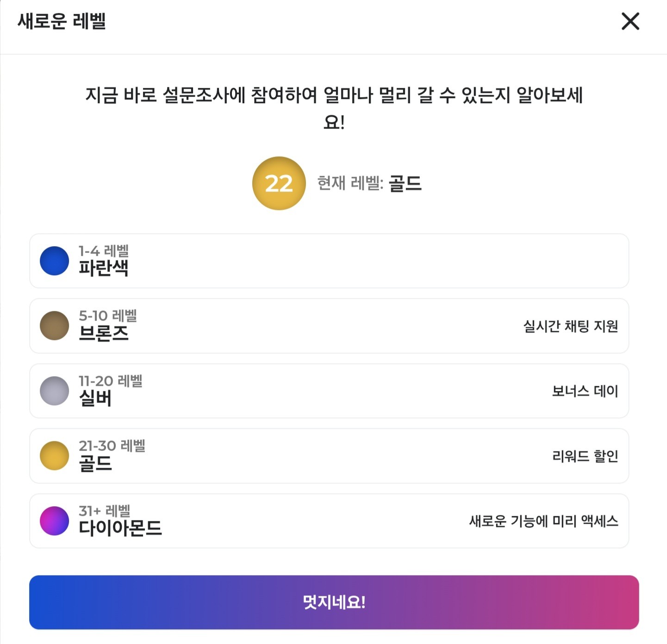
Task: Select the gold 골드 tier circle icon
Action: (54, 456)
